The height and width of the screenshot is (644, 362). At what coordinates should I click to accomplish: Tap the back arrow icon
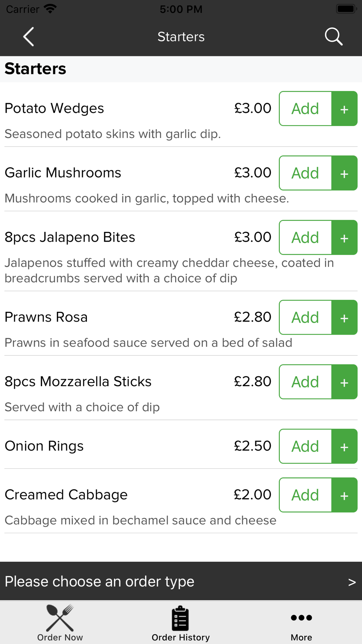click(x=29, y=37)
